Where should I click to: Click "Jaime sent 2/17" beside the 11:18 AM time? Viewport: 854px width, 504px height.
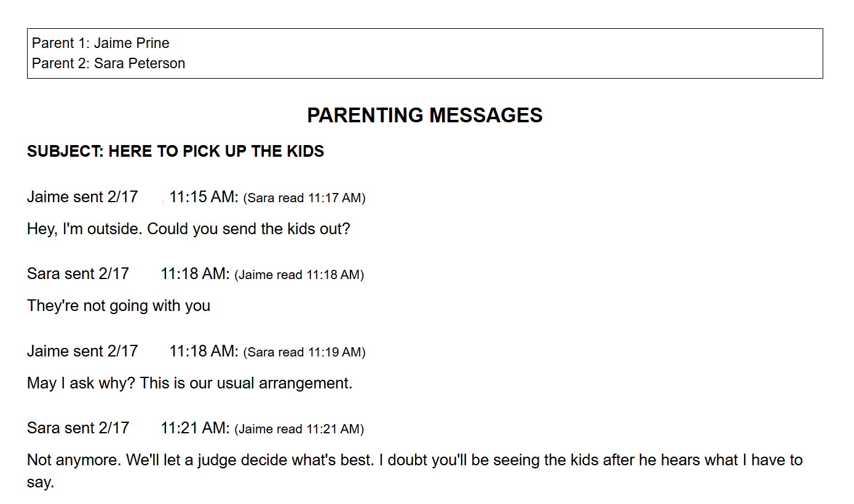point(82,352)
